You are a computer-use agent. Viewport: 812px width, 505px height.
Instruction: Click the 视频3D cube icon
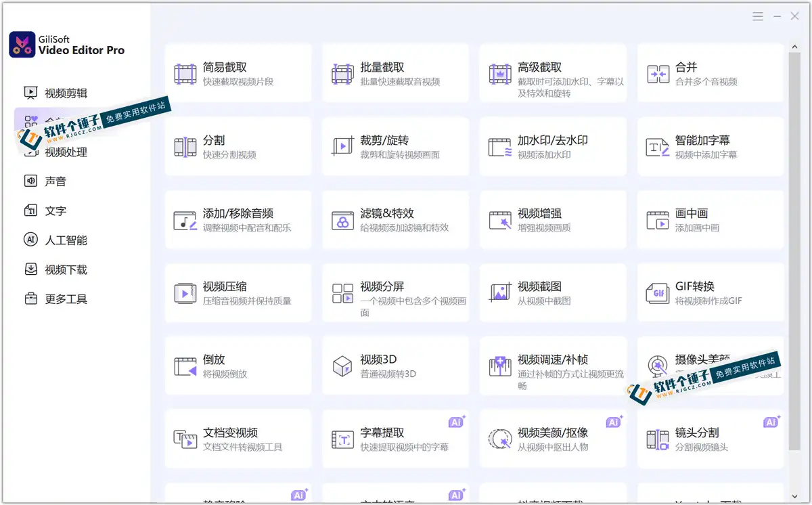(342, 365)
